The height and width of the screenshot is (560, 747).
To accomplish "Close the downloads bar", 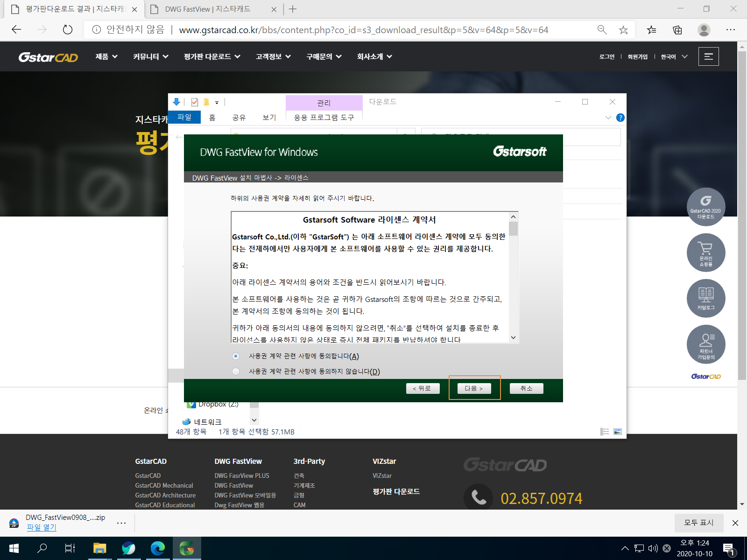I will [735, 523].
